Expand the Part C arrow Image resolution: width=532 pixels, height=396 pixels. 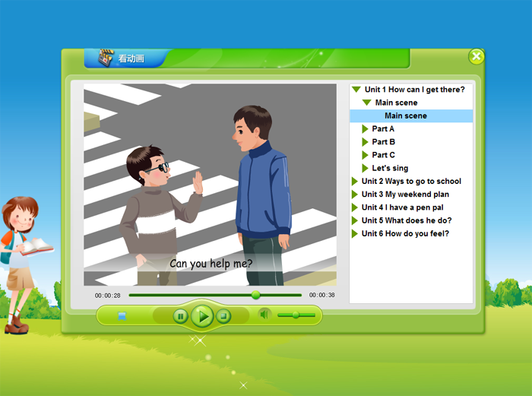pos(365,155)
